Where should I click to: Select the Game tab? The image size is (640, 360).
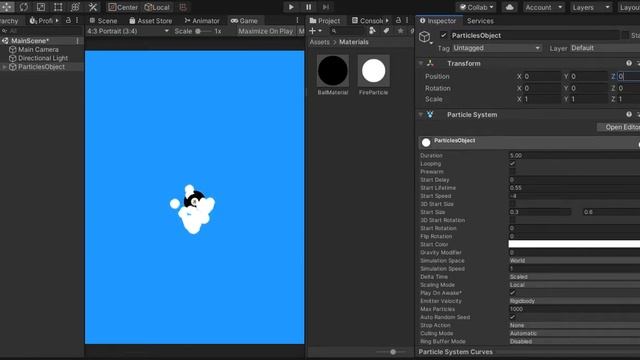pyautogui.click(x=244, y=20)
